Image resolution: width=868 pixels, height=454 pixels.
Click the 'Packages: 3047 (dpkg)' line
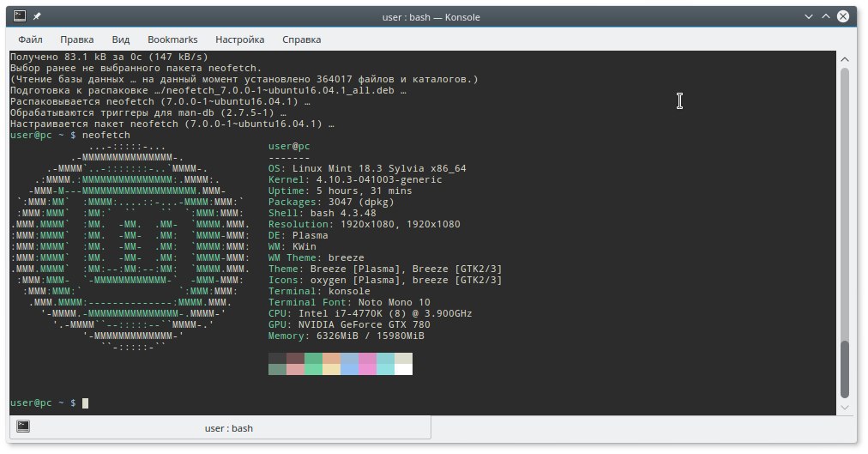pos(332,202)
